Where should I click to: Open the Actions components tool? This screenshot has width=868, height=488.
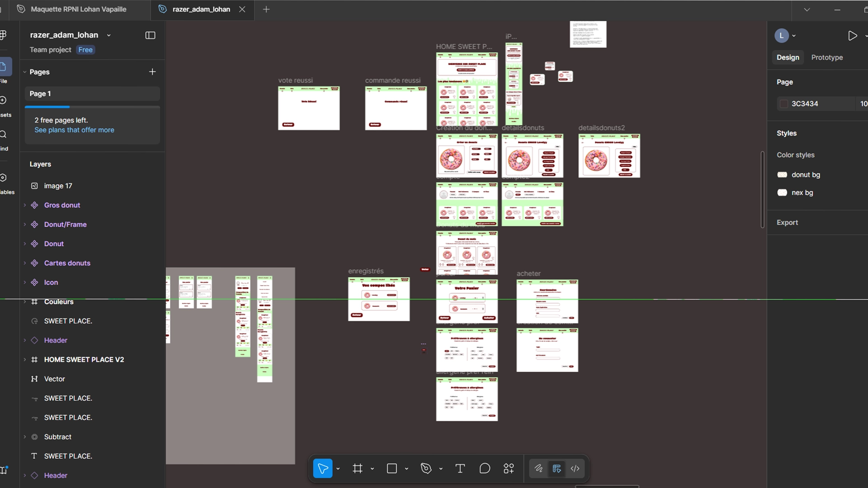tap(509, 469)
